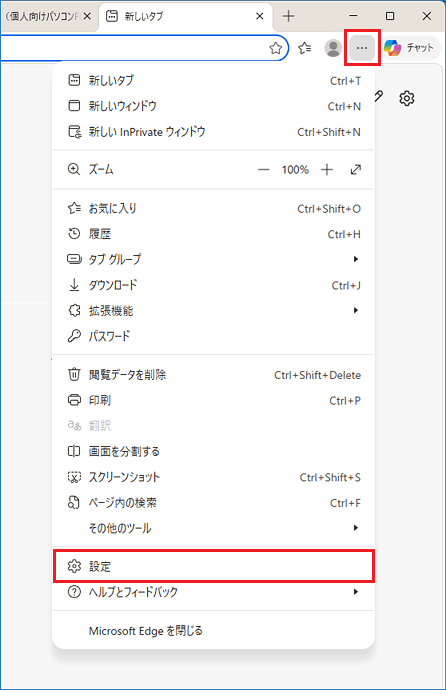
Task: Click the download arrow icon
Action: [x=74, y=285]
